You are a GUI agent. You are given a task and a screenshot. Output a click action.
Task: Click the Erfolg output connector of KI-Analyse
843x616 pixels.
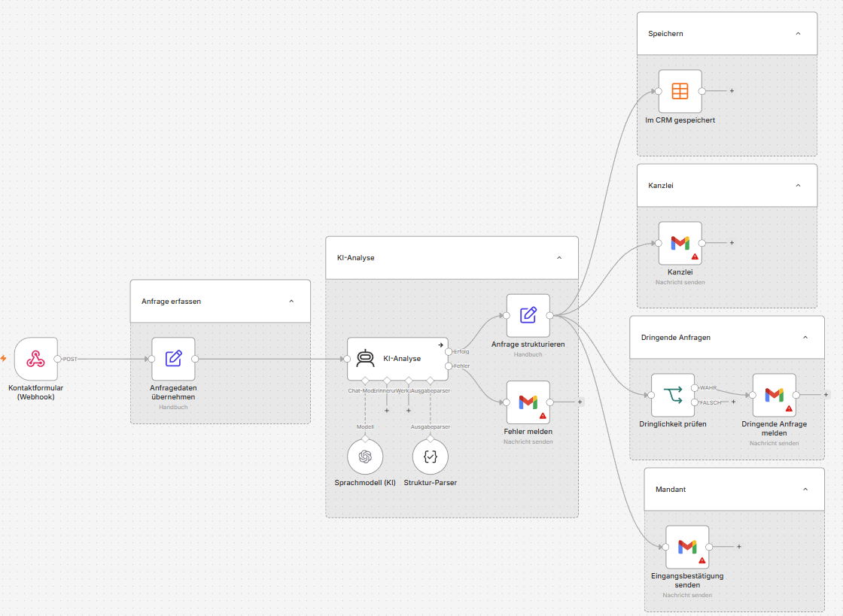[449, 352]
